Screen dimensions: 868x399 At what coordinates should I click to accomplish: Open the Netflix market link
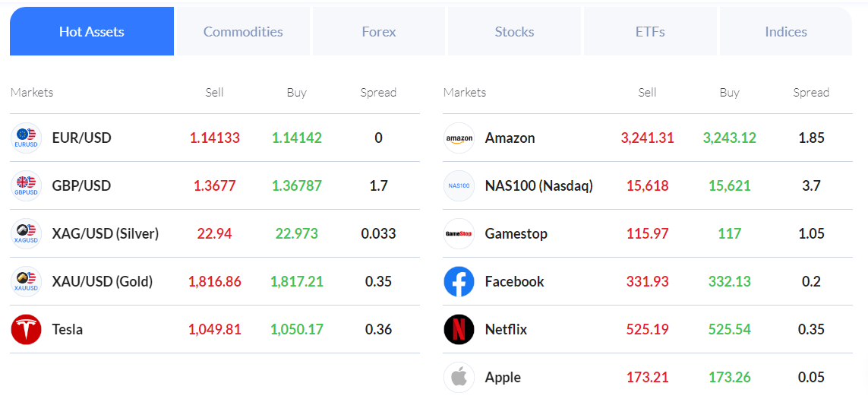[x=506, y=330]
